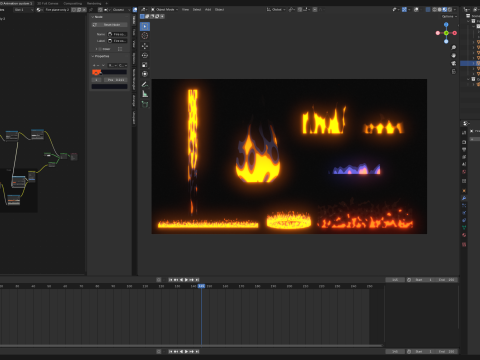Switch to rendered viewport shading
Image resolution: width=480 pixels, height=360 pixels.
coord(449,10)
